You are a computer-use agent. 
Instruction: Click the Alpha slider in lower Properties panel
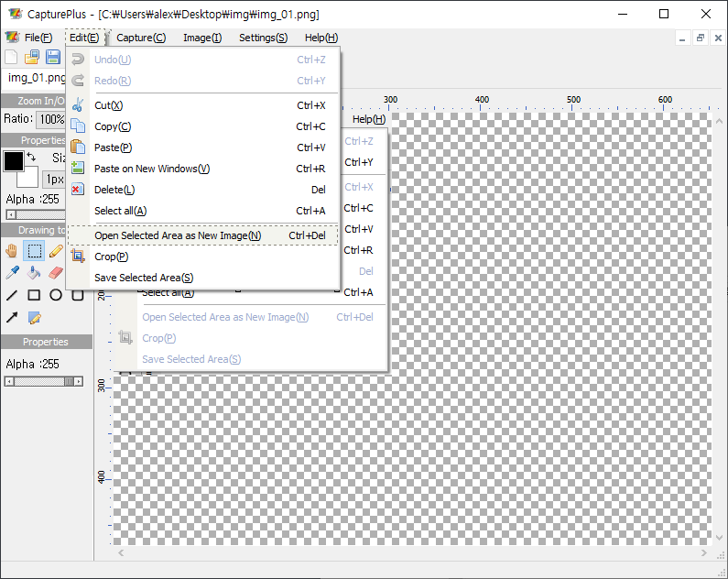[x=46, y=380]
